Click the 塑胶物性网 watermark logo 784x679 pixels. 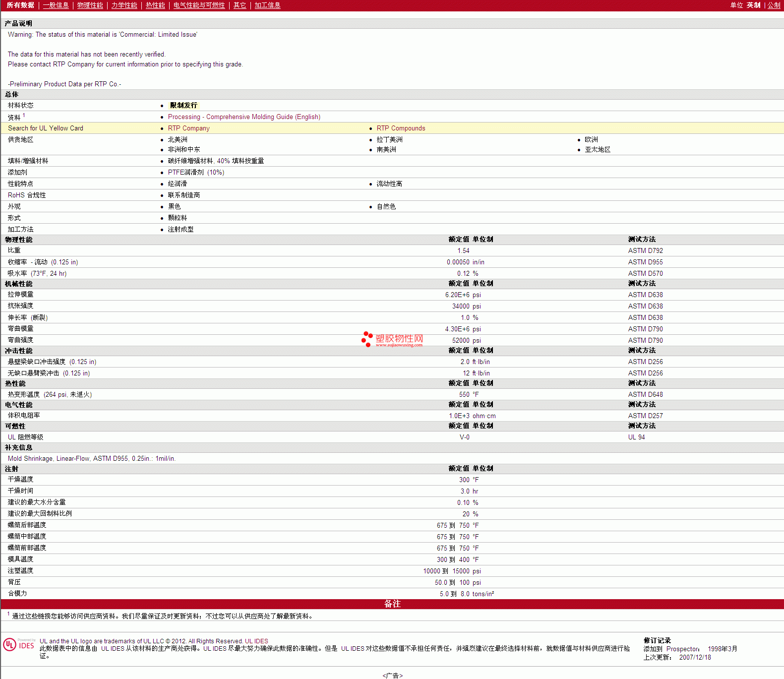(x=392, y=339)
